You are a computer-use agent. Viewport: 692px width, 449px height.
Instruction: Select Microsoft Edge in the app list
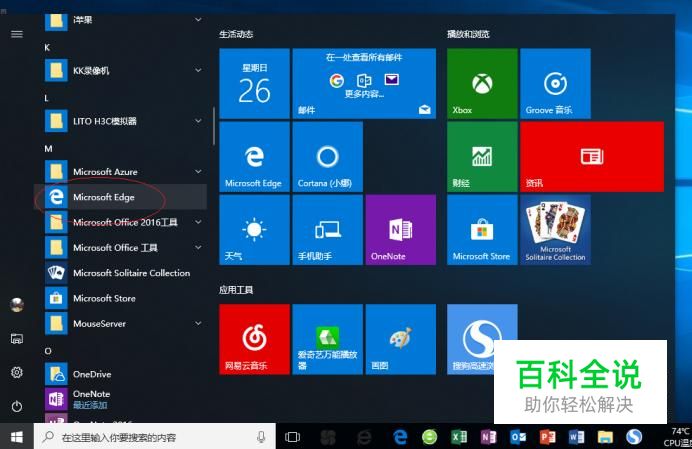(120, 197)
